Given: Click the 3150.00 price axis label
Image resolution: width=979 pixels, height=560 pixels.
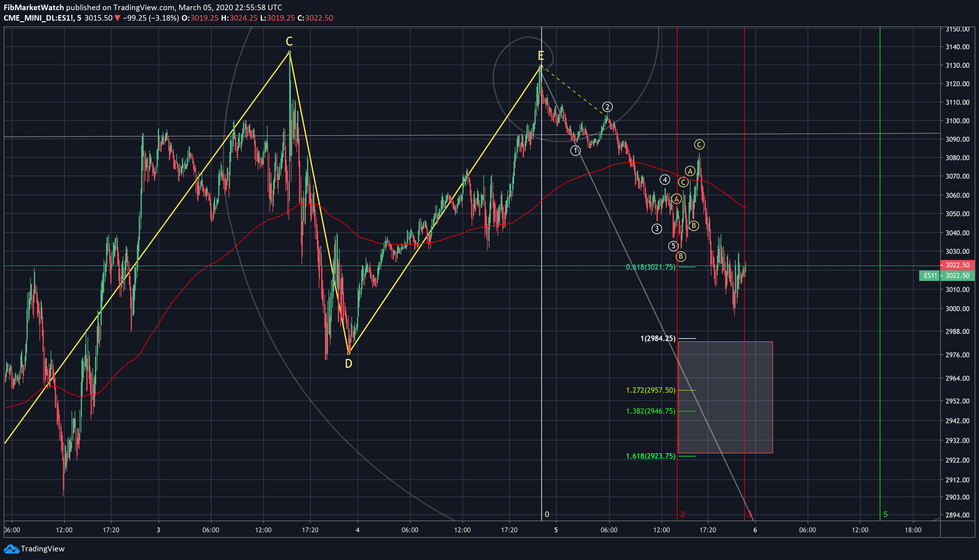Looking at the screenshot, I should (957, 29).
